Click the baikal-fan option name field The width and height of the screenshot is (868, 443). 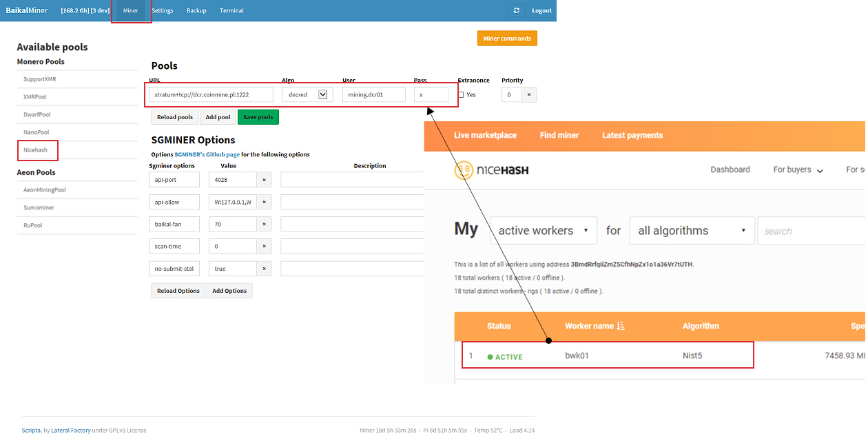(x=174, y=224)
